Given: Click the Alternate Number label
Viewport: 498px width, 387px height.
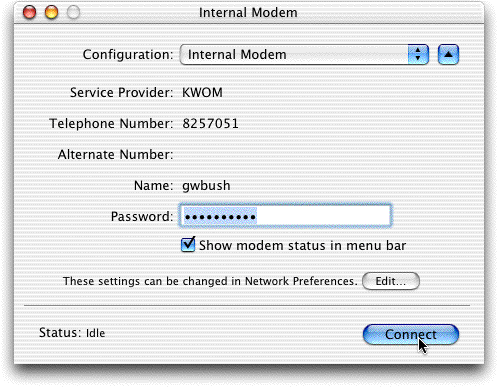Looking at the screenshot, I should coord(115,155).
